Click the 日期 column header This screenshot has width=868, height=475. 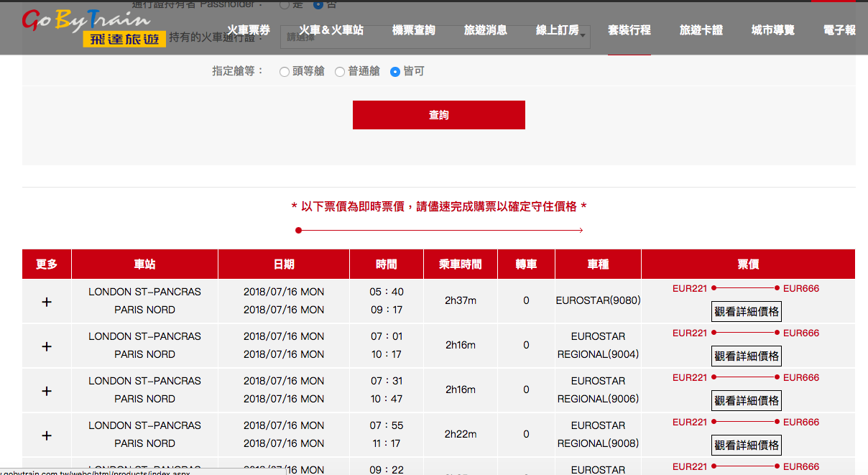[284, 264]
